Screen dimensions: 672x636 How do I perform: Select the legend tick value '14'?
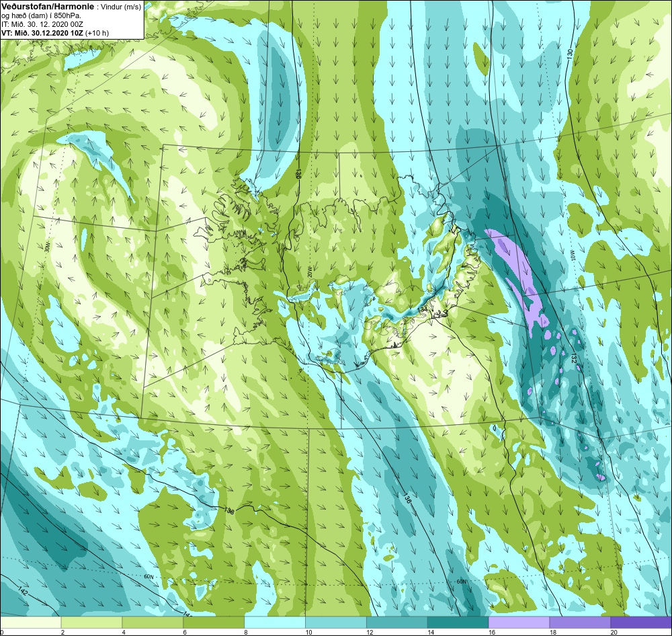click(430, 632)
